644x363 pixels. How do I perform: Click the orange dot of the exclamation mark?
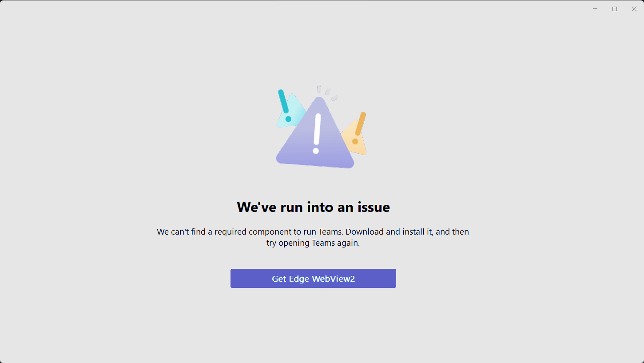(x=355, y=141)
